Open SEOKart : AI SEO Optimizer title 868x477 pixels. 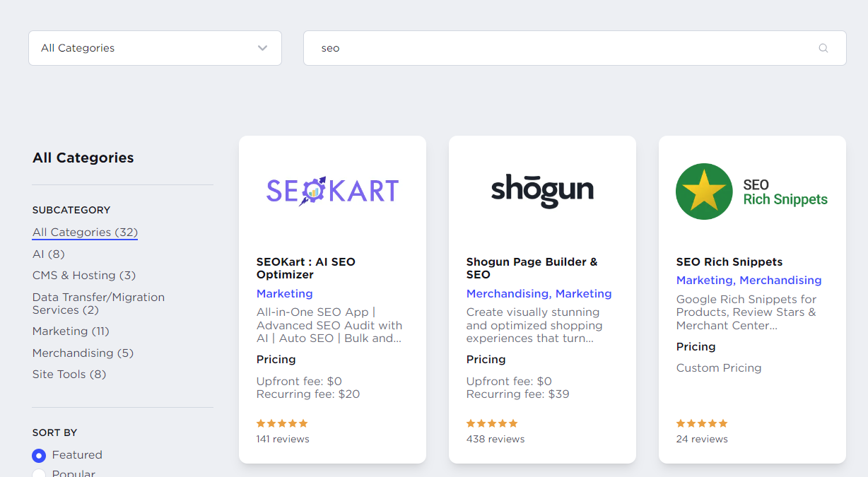(306, 268)
